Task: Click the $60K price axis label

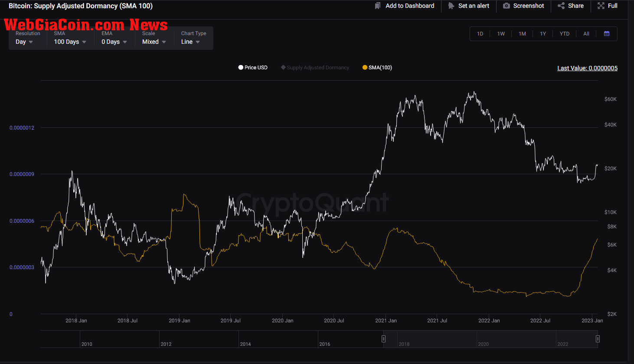Action: pyautogui.click(x=610, y=99)
